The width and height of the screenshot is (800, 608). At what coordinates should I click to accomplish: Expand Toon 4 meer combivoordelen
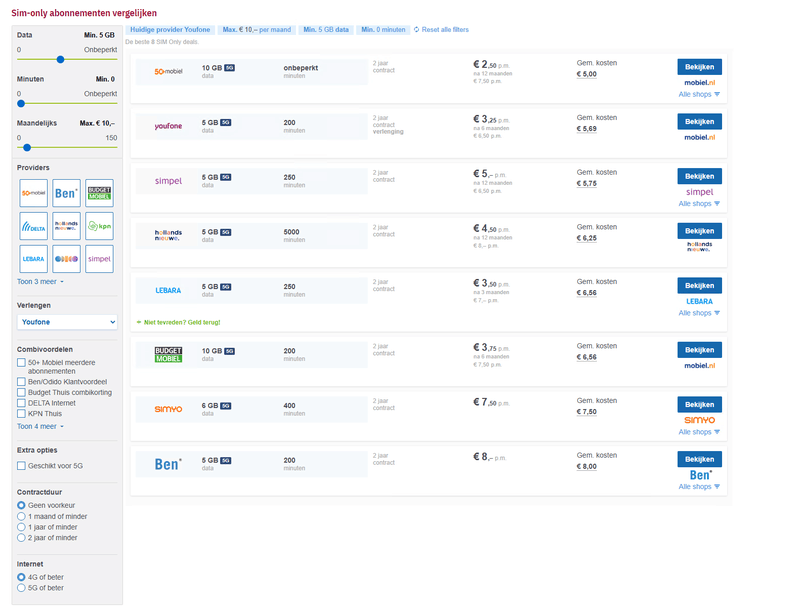click(x=40, y=426)
